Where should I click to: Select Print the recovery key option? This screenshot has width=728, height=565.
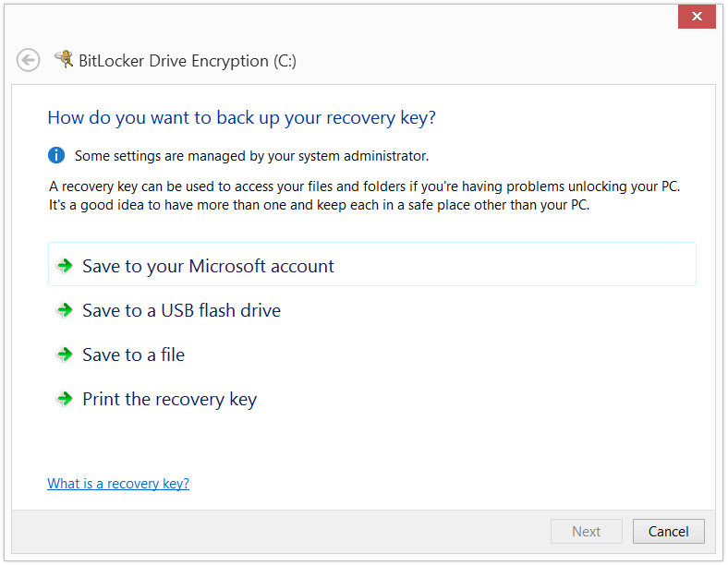[169, 400]
